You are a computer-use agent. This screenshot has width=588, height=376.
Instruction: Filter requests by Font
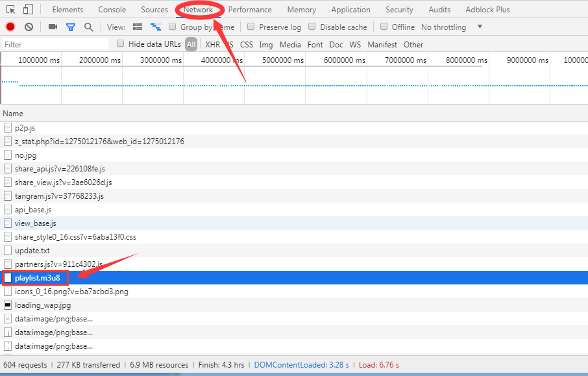click(x=315, y=45)
